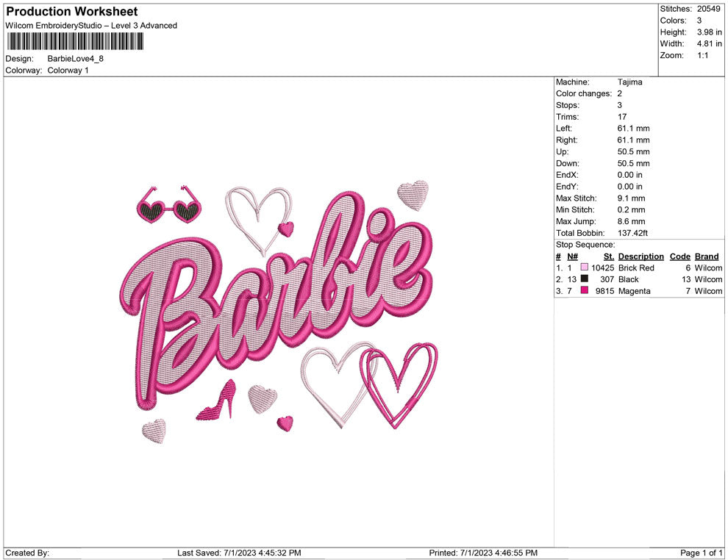This screenshot has height=560, width=728.
Task: Click the 'Left:' label
Action: tap(563, 128)
